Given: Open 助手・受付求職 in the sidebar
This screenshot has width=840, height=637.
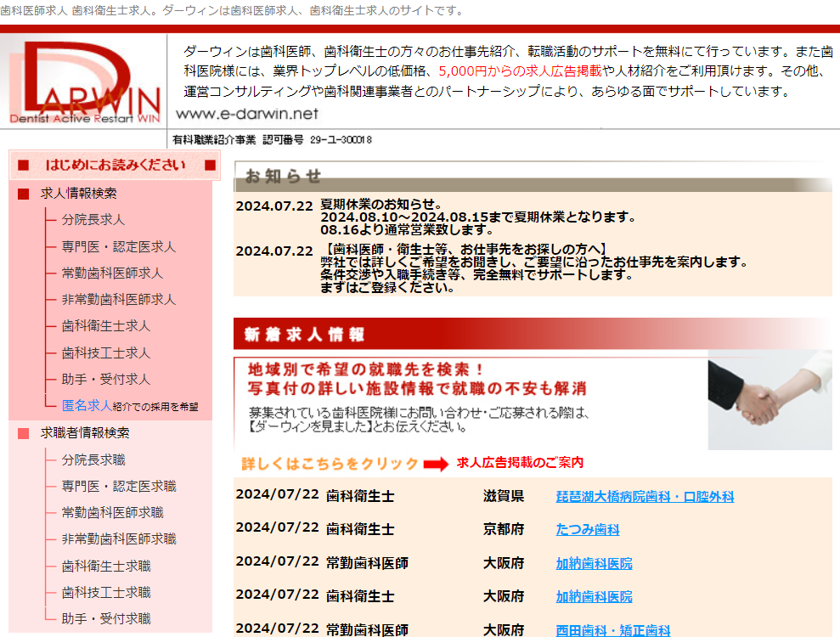Looking at the screenshot, I should click(105, 618).
